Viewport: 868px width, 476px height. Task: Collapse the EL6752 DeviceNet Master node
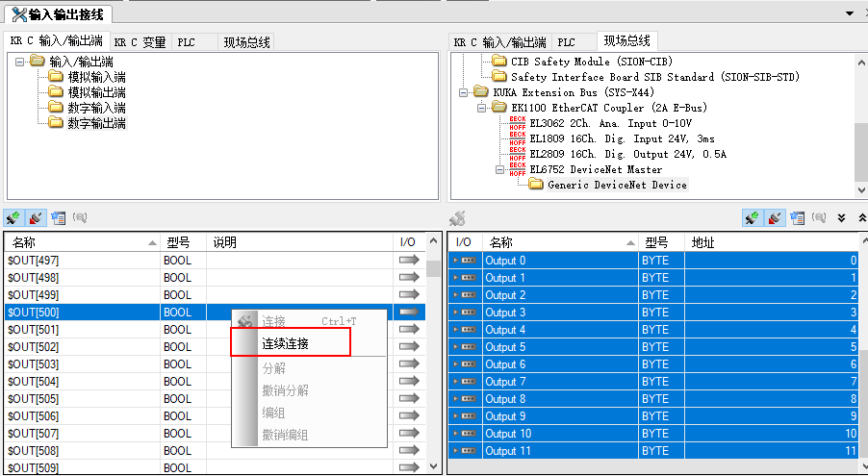click(499, 170)
